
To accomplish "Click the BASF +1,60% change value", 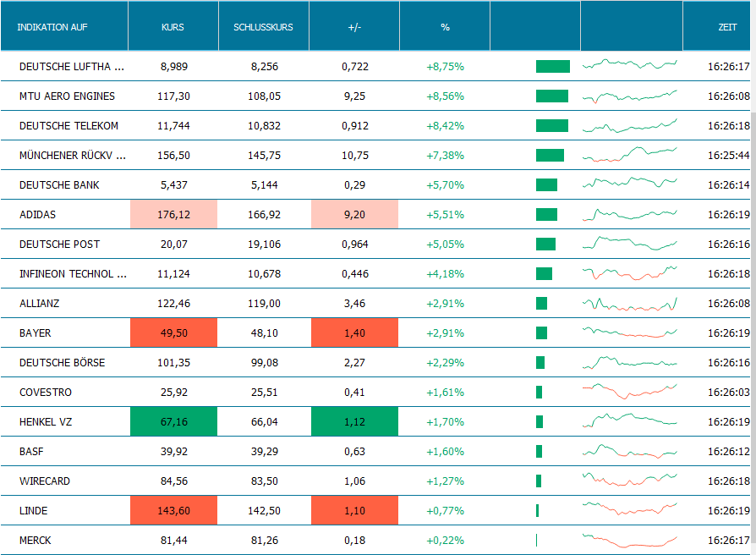I will click(x=445, y=452).
